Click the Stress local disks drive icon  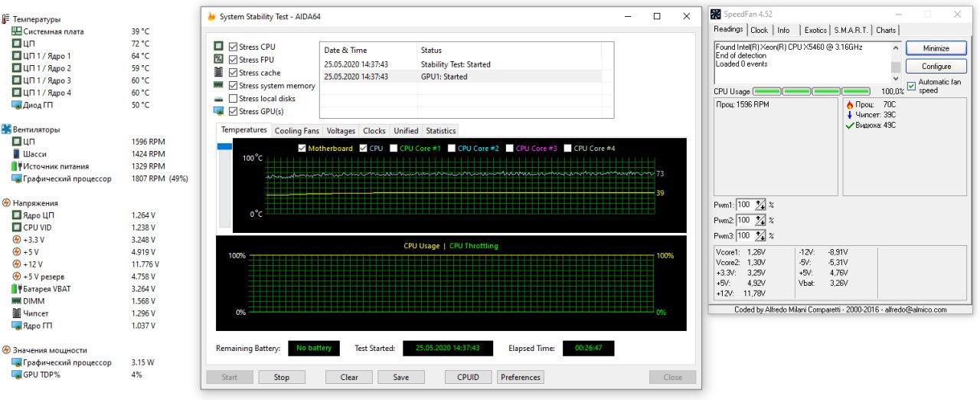tap(218, 99)
